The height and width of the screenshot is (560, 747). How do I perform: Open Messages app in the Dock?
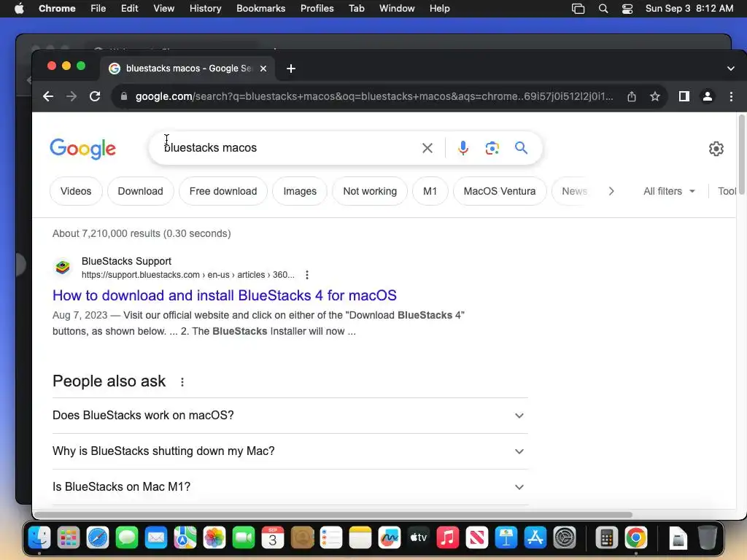click(x=127, y=538)
